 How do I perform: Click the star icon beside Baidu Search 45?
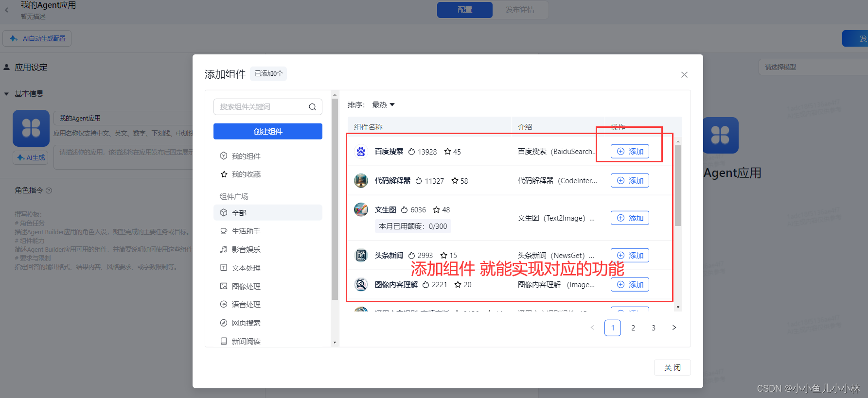click(x=447, y=152)
